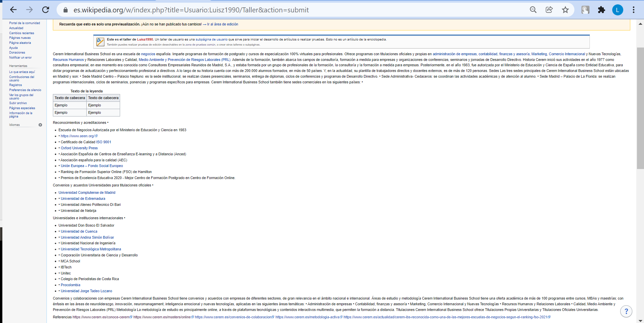
Task: Open Universidad Tecnológica Metropolitana link
Action: click(91, 249)
